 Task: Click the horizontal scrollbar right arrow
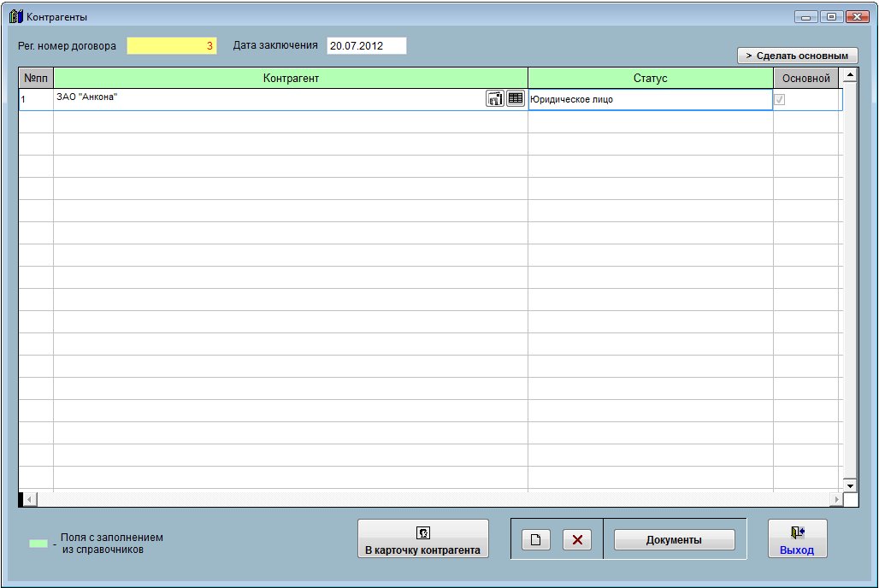[836, 499]
